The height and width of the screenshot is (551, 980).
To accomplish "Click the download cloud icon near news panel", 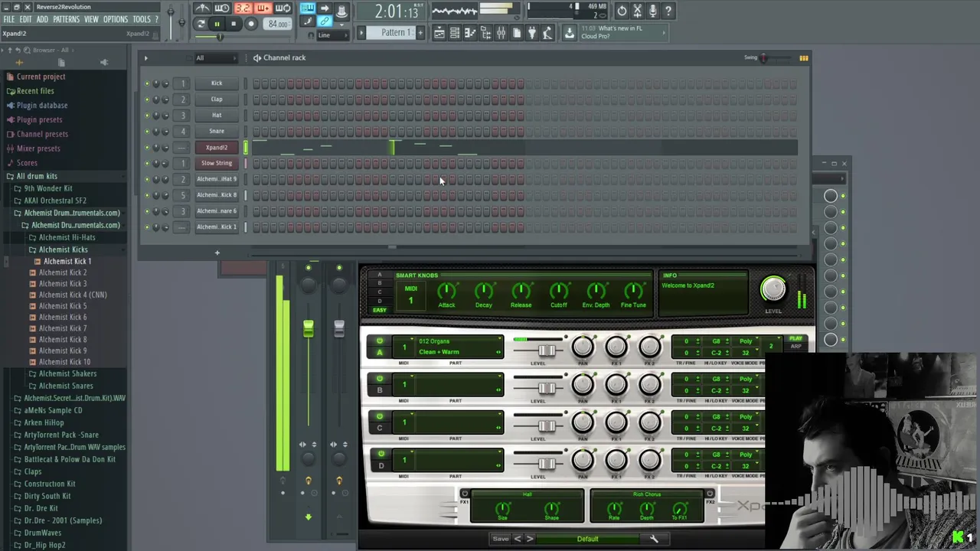I will 569,33.
